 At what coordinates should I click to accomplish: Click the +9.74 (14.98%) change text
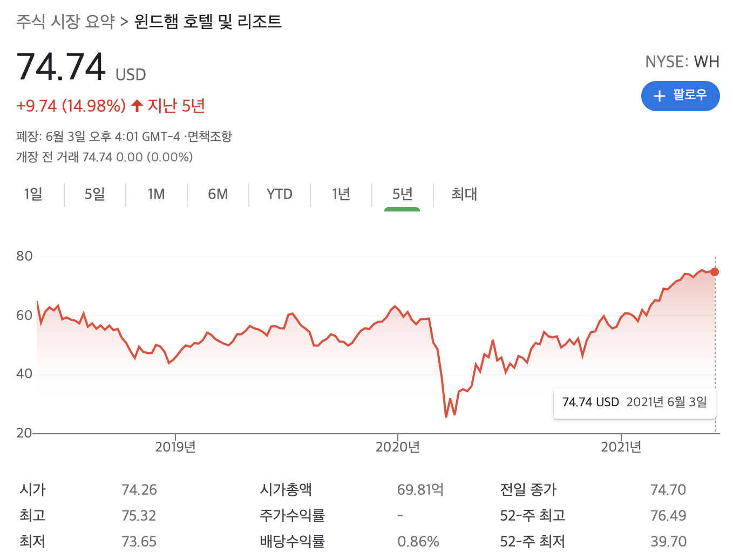coord(71,106)
